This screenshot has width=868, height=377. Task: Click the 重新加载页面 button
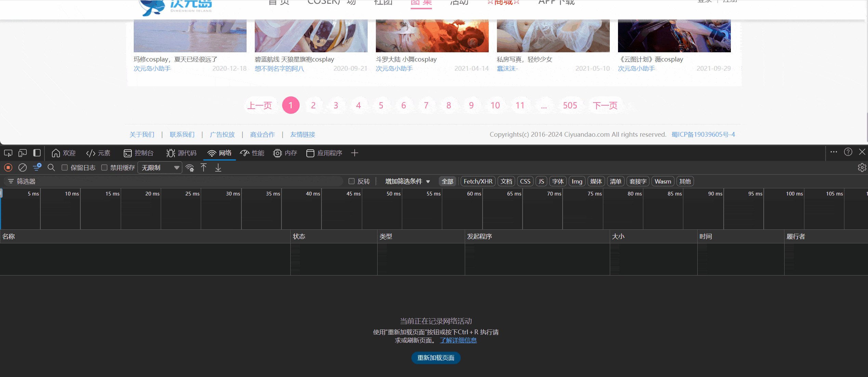pyautogui.click(x=436, y=358)
